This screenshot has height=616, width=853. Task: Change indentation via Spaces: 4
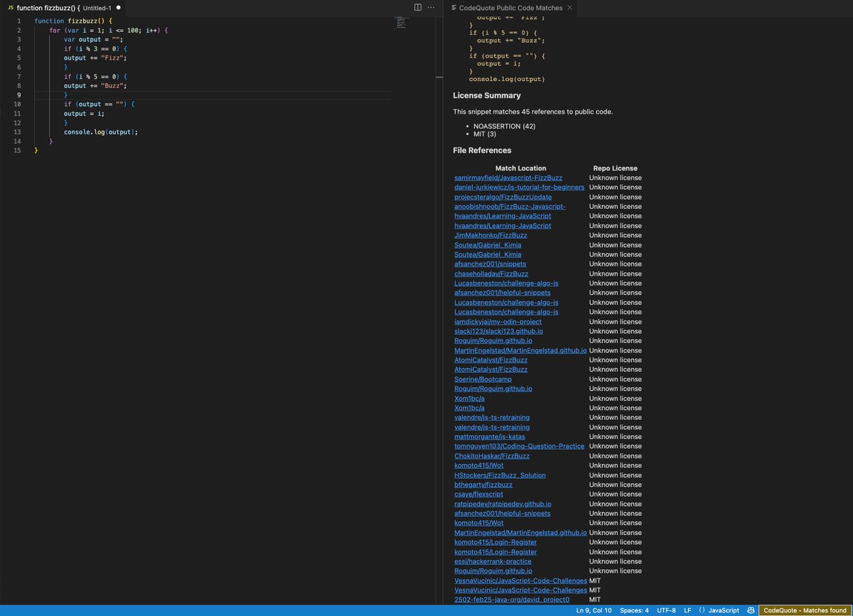[x=634, y=610]
